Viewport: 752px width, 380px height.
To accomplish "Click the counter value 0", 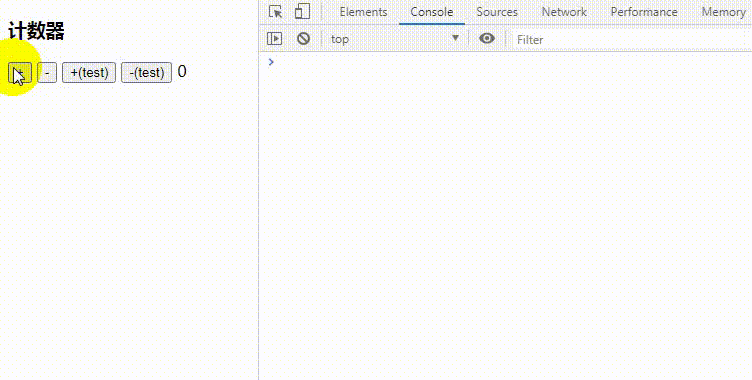I will pyautogui.click(x=182, y=72).
